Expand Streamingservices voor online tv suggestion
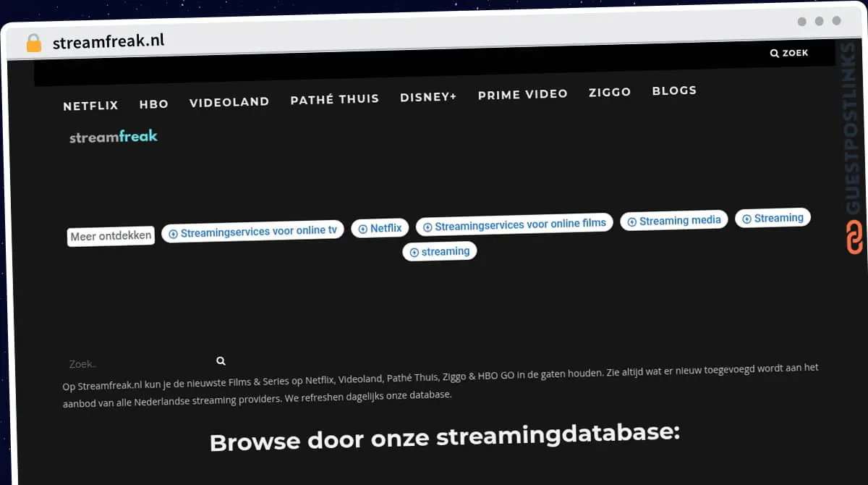This screenshot has width=868, height=485. pos(252,232)
